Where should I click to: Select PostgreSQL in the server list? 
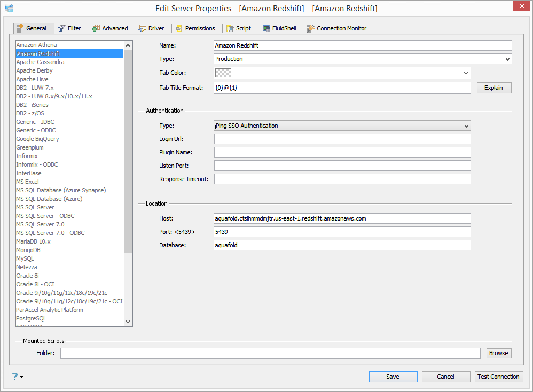click(x=32, y=318)
